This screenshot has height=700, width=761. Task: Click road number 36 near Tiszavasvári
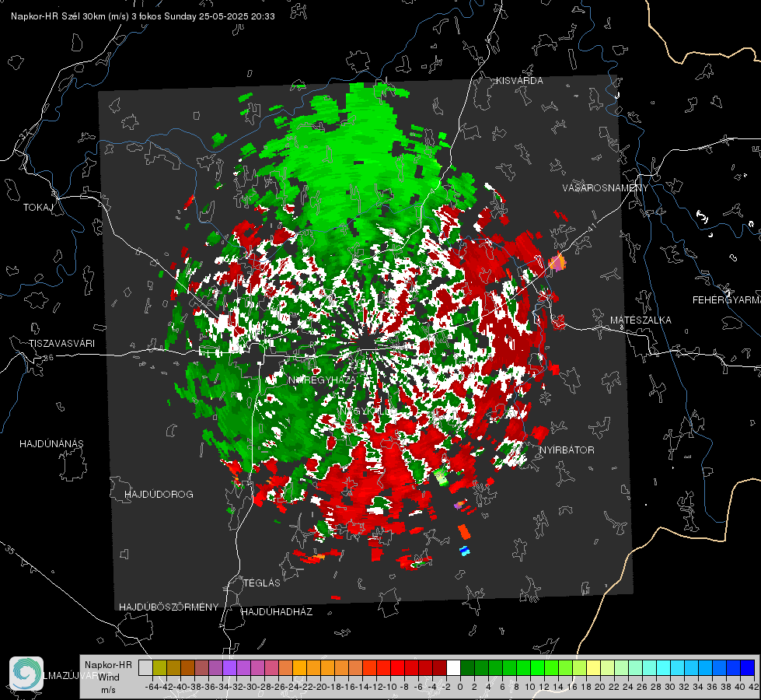(x=48, y=358)
